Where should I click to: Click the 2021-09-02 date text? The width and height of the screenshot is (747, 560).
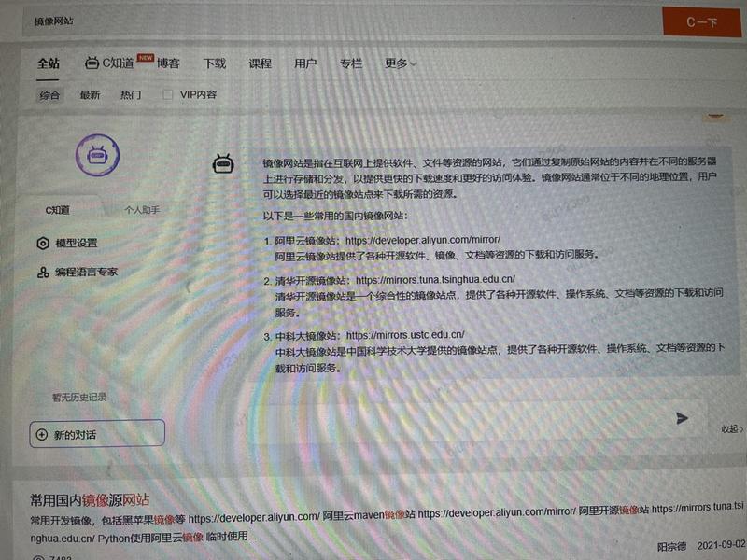[721, 545]
